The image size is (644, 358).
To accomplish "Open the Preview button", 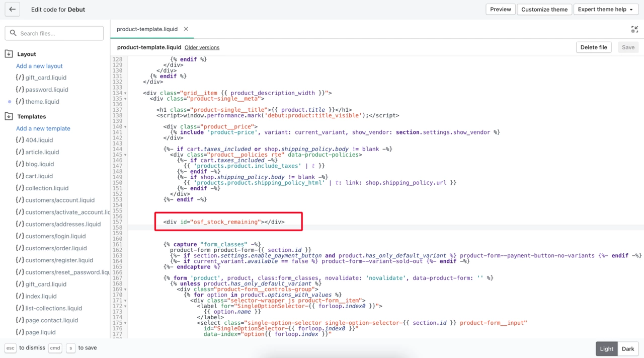I will (x=501, y=9).
